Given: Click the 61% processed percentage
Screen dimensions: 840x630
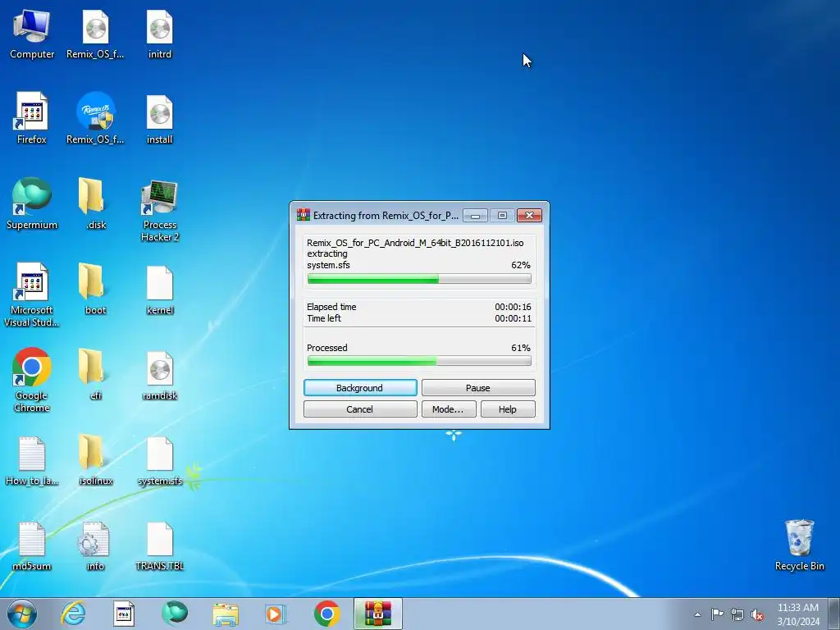Looking at the screenshot, I should click(521, 348).
